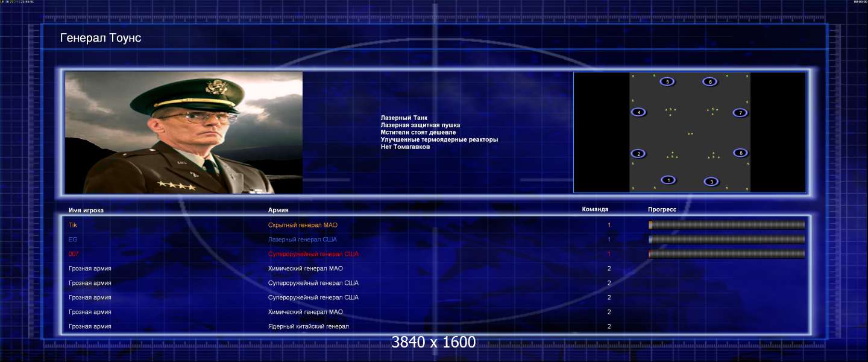Click the "Генерал Тоунс" title text
The height and width of the screenshot is (362, 868).
click(101, 39)
